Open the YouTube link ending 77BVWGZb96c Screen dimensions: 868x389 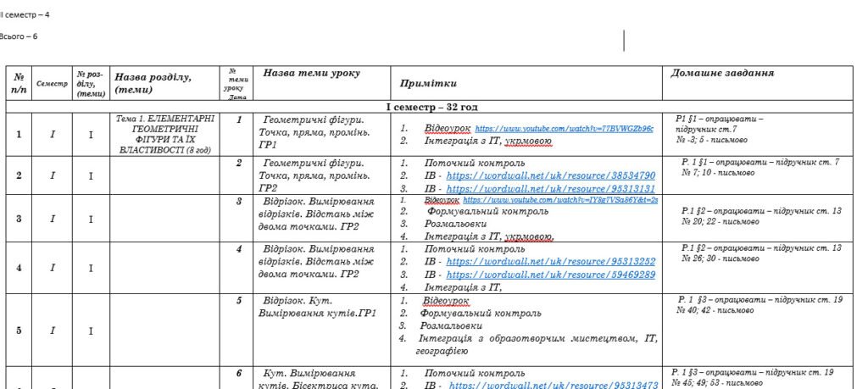click(x=564, y=129)
